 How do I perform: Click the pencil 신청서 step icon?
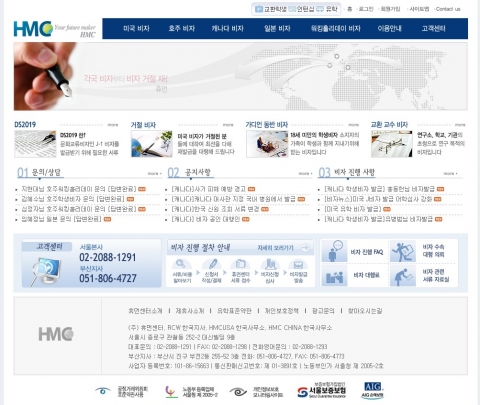[212, 264]
